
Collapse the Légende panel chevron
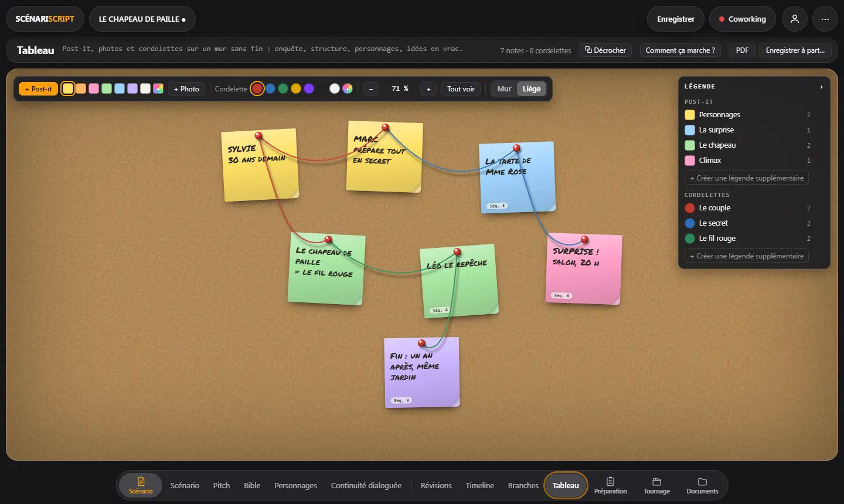point(821,87)
